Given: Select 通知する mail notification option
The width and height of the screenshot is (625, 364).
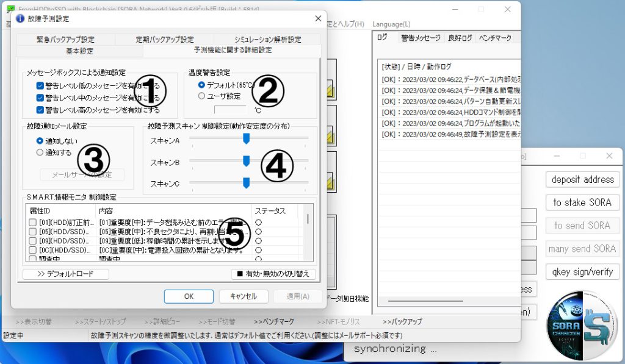Looking at the screenshot, I should click(x=40, y=152).
